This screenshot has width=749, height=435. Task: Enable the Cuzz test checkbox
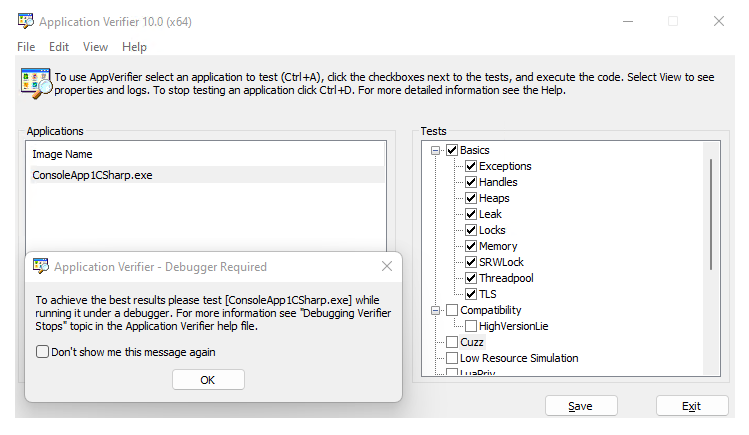pos(452,342)
